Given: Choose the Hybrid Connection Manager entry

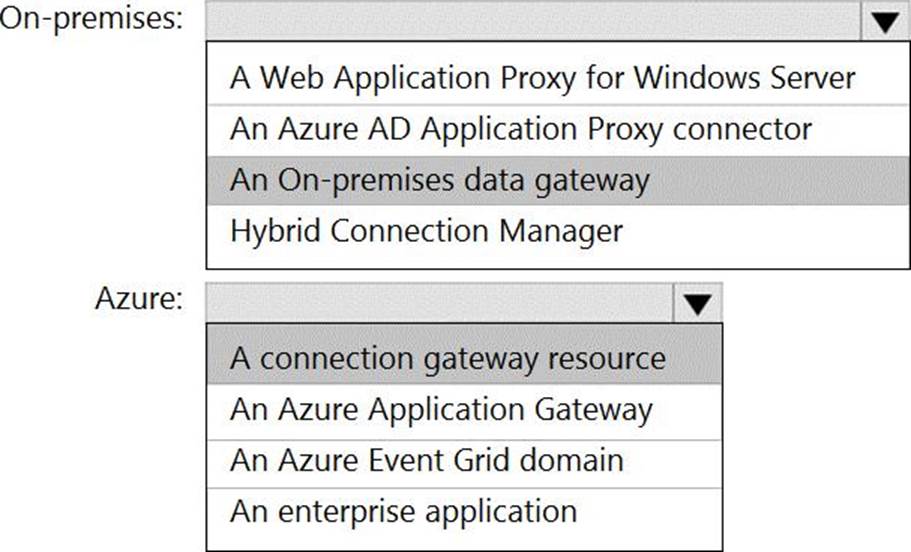Looking at the screenshot, I should 427,231.
